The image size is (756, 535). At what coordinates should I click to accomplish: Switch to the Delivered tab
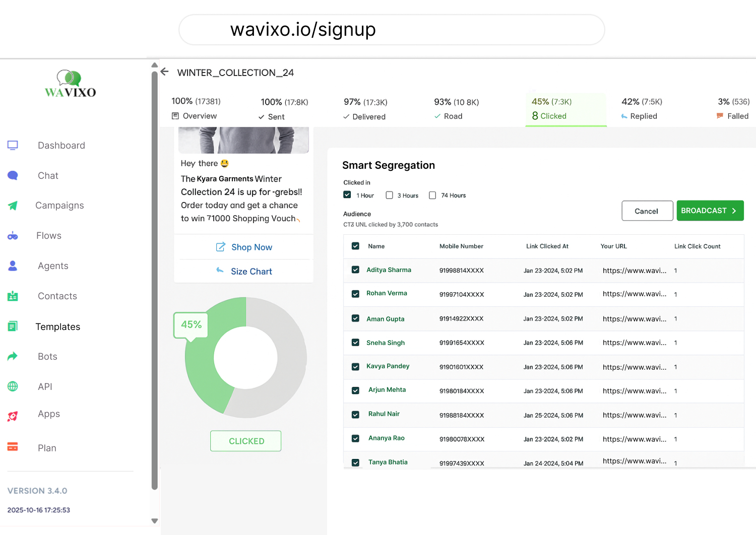click(364, 116)
